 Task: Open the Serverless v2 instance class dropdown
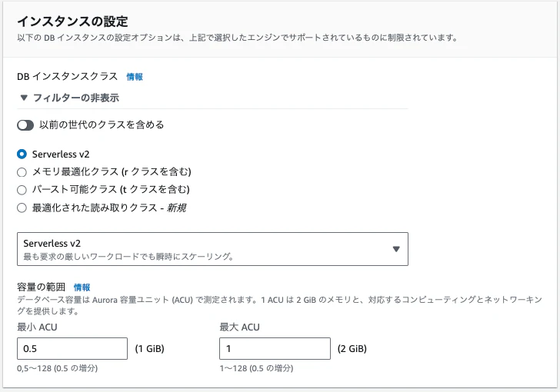click(212, 249)
